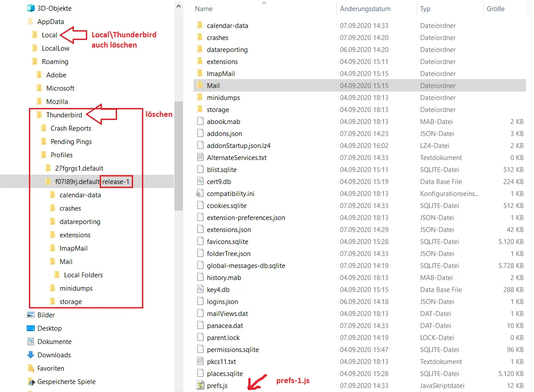Viewport: 534px width, 392px height.
Task: Click the cert9.db database file icon
Action: point(200,181)
